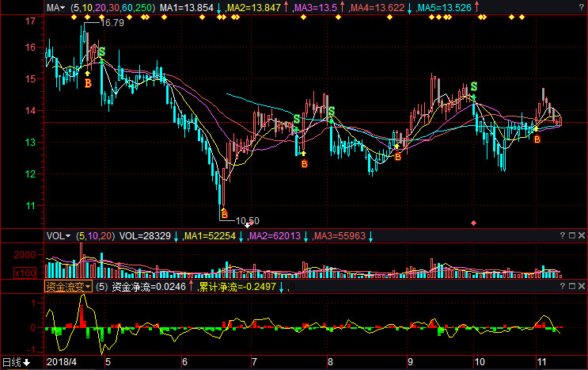This screenshot has width=588, height=370.
Task: Click the MA5=13.526 value
Action: click(445, 7)
